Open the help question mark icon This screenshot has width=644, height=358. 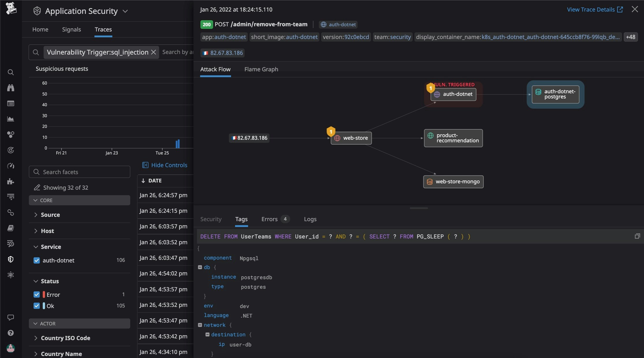11,333
